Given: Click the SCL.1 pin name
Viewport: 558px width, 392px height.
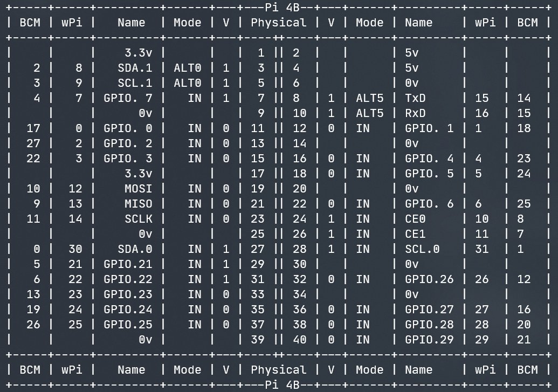Looking at the screenshot, I should click(135, 83).
